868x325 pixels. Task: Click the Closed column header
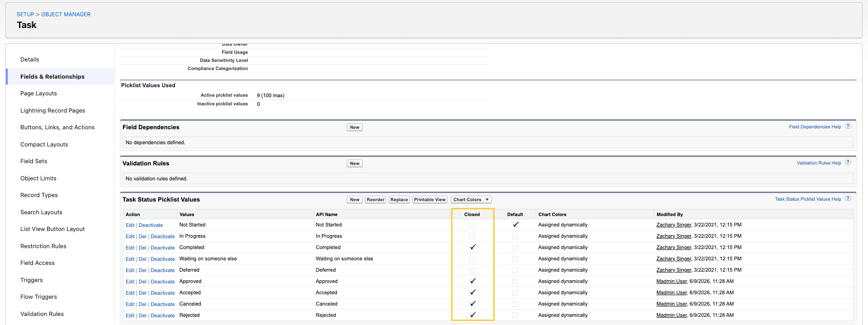(472, 215)
